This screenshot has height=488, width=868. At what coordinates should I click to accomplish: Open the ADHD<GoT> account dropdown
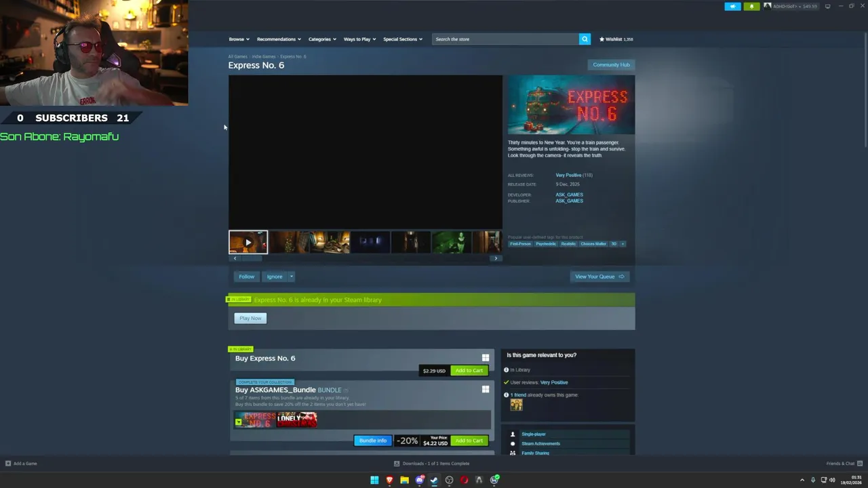tap(791, 6)
